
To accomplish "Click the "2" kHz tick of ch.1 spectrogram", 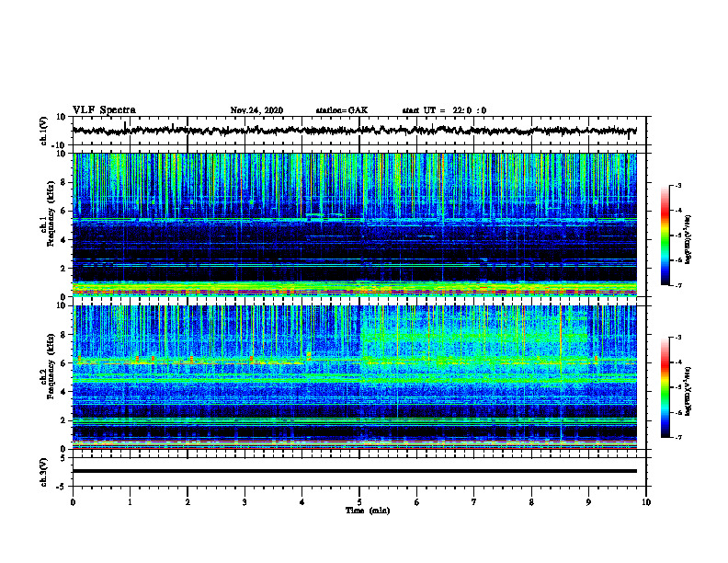I will pyautogui.click(x=63, y=269).
